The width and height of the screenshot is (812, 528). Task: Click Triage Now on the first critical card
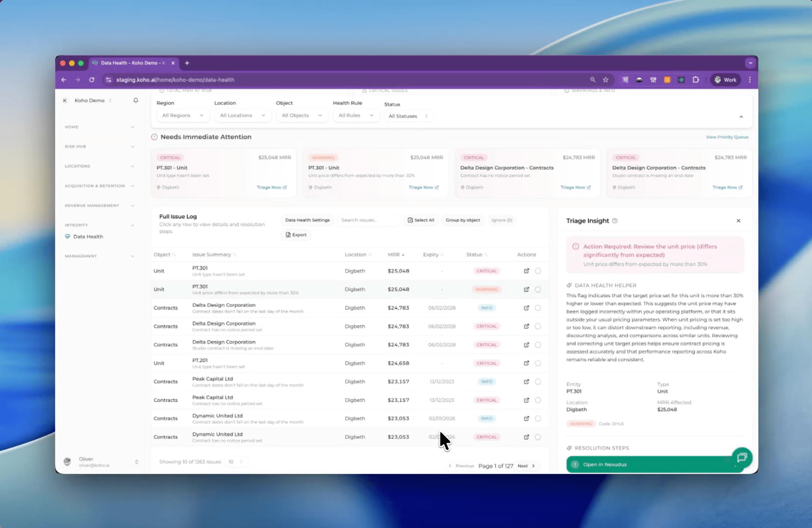pos(271,187)
